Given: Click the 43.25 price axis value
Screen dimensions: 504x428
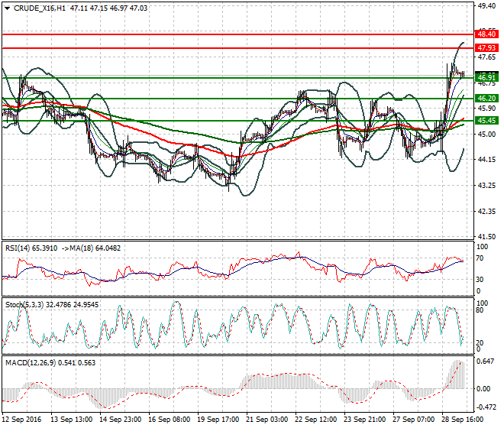Looking at the screenshot, I should 486,186.
